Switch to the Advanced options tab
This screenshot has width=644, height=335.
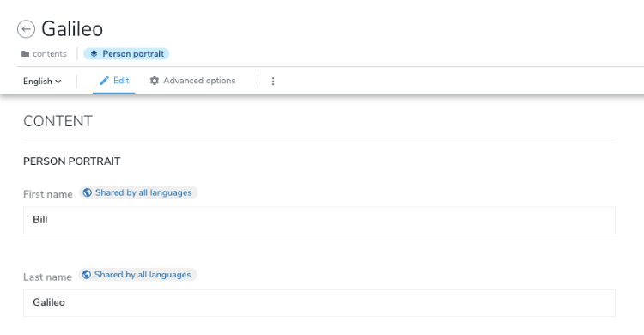pos(192,81)
